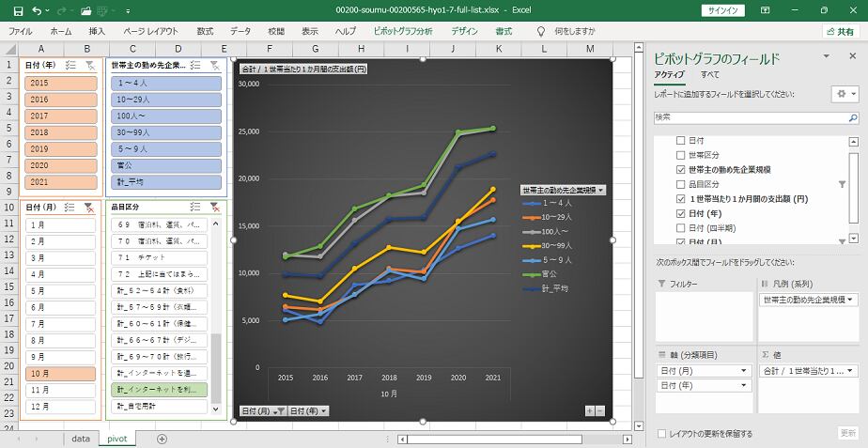Uncheck the 世帯主の勤め先企業規模 field

click(x=681, y=169)
